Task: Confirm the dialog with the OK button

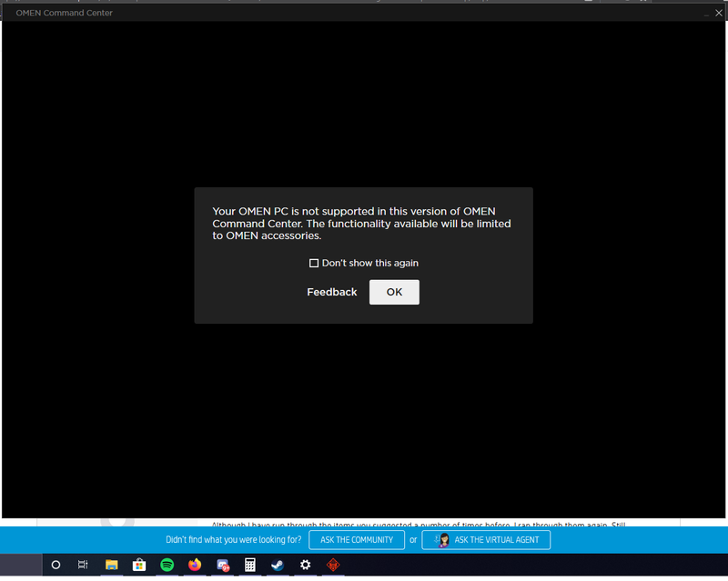Action: [394, 292]
